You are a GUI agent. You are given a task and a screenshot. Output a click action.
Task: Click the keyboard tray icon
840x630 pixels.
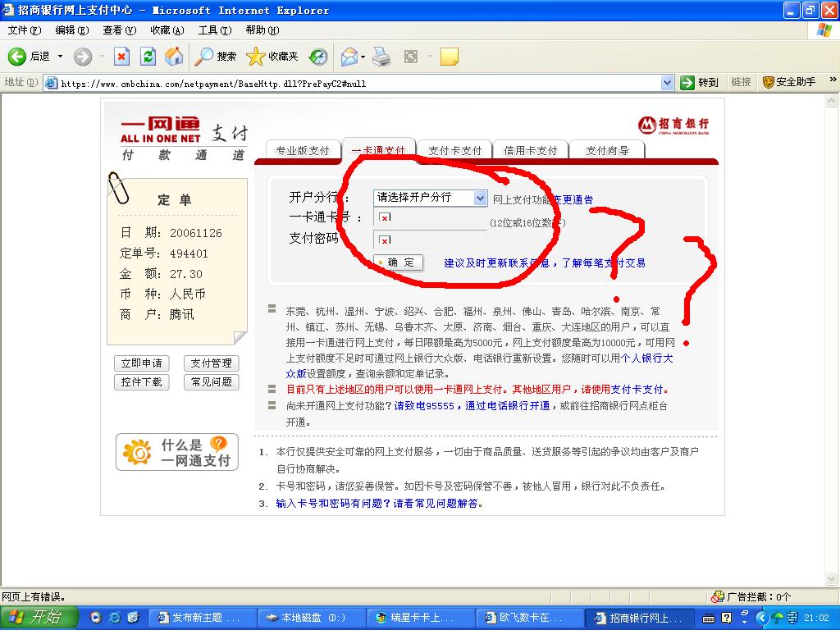[708, 619]
